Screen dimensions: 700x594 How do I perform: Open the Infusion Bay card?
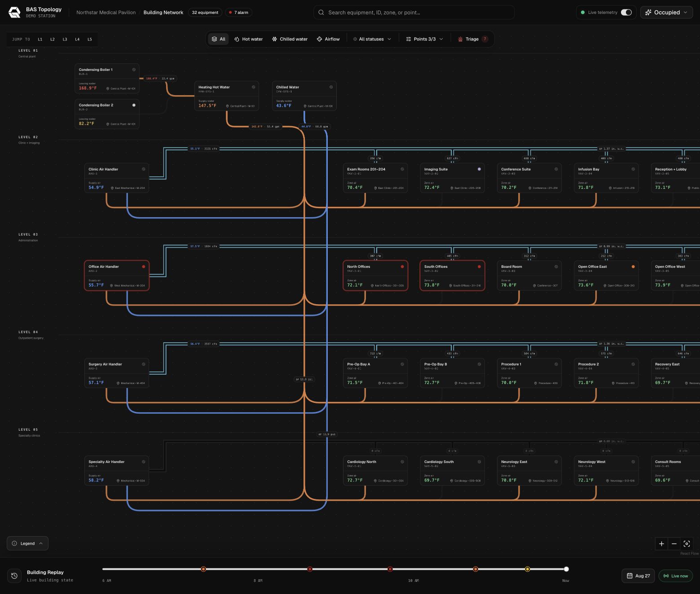[606, 178]
